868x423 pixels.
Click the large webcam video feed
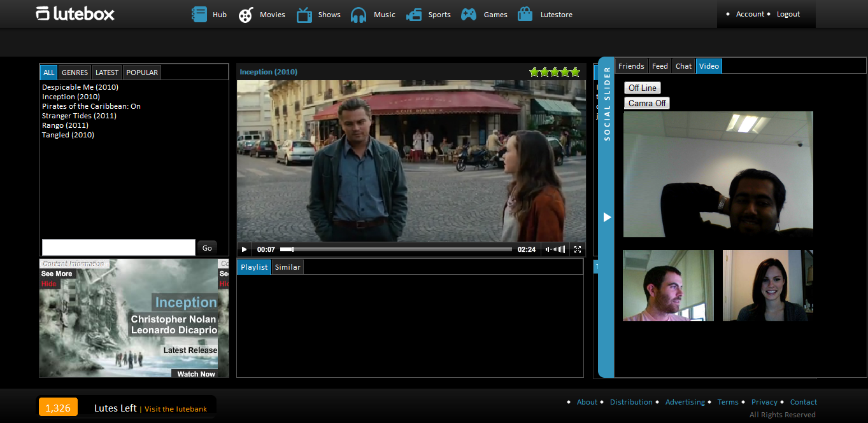pos(718,174)
